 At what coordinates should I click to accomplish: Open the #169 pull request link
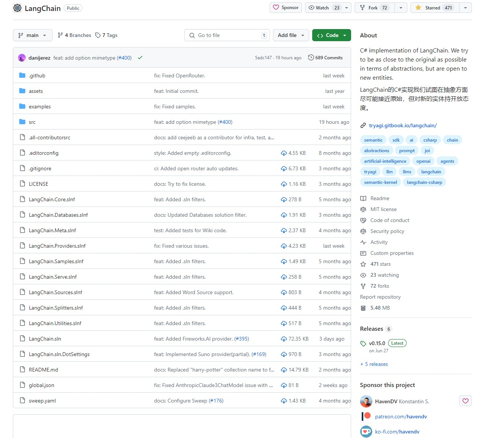click(259, 354)
